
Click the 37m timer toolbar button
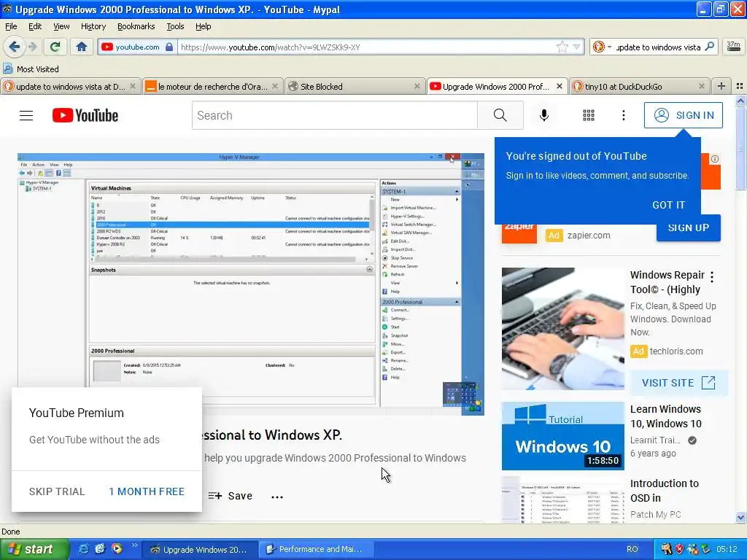click(733, 47)
